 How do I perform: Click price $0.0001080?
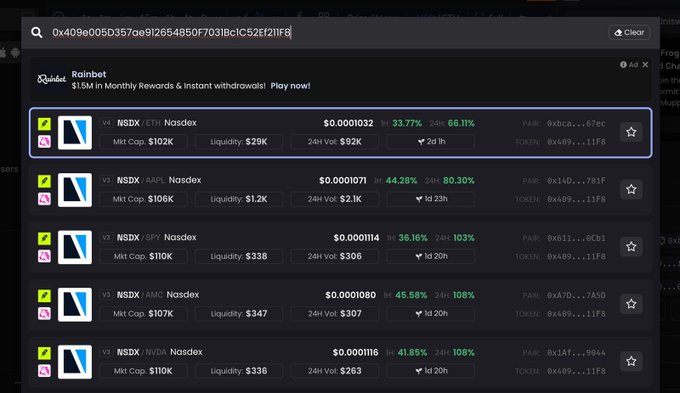point(350,295)
